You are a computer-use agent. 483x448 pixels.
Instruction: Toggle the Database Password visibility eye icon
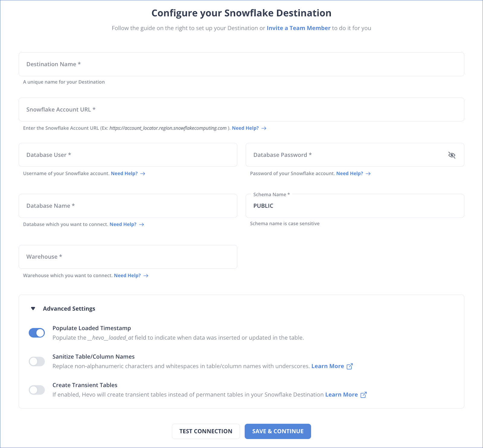(x=452, y=155)
